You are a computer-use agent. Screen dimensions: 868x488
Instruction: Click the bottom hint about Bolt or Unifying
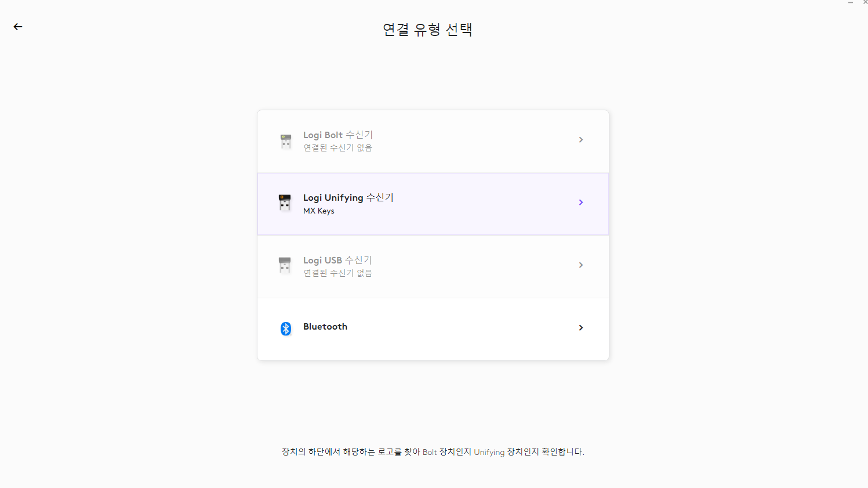click(x=433, y=452)
